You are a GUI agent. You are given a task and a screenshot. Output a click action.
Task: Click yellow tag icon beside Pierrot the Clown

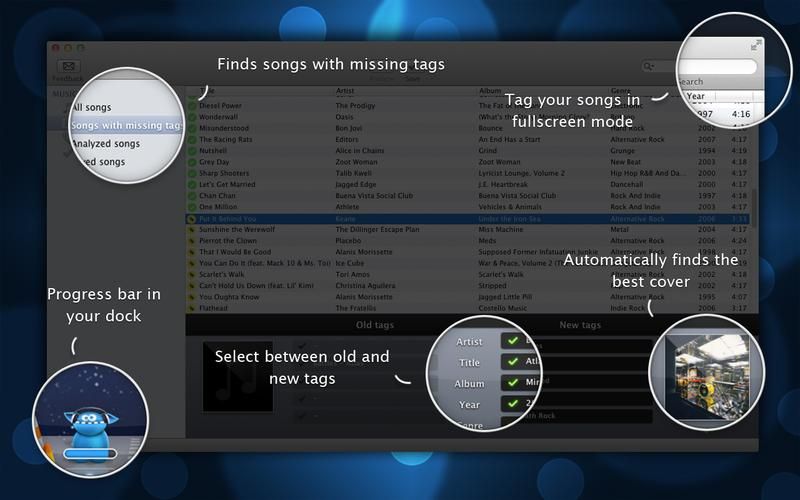click(192, 241)
